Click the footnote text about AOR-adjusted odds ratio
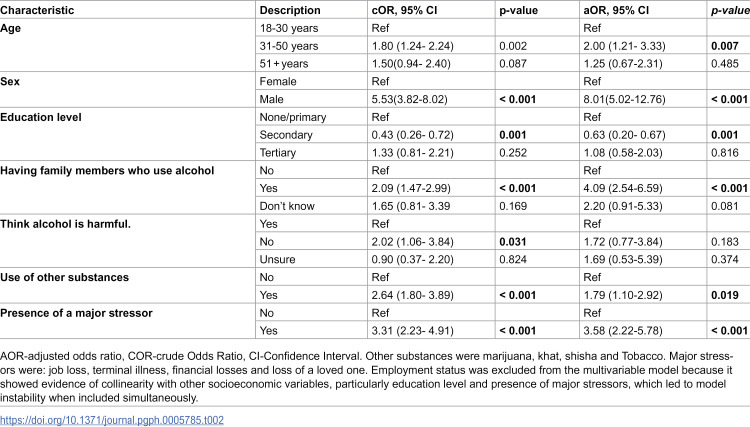Viewport: 750px width, 427px height. [366, 377]
